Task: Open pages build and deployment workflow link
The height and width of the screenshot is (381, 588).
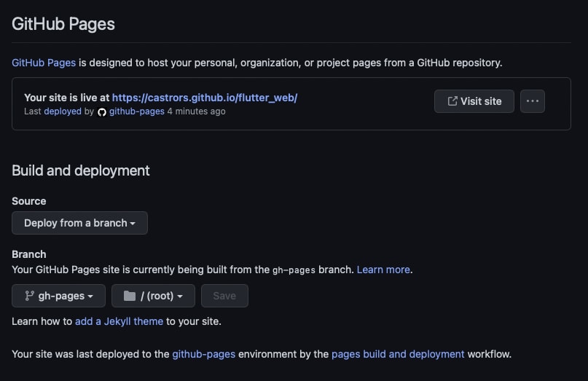Action: [x=398, y=354]
